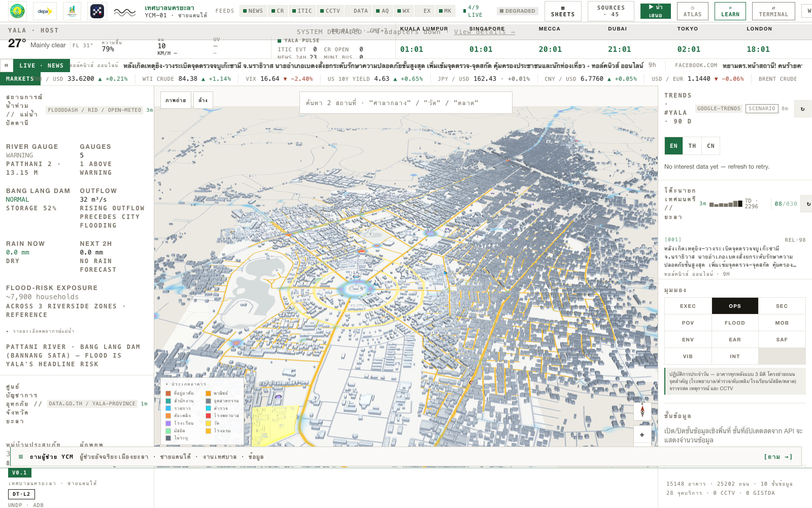Refresh the Yala trends panel

pyautogui.click(x=803, y=109)
